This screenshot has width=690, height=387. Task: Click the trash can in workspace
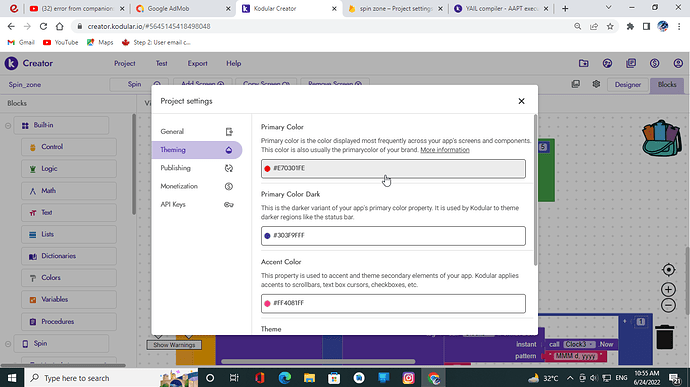pos(664,337)
